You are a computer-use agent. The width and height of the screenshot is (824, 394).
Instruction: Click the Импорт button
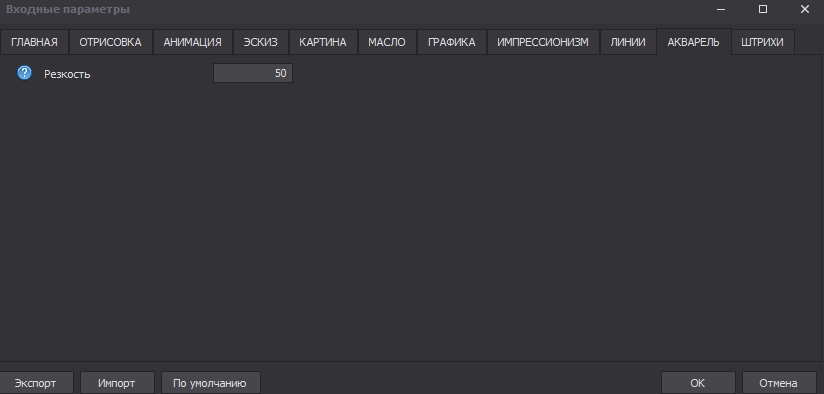117,383
